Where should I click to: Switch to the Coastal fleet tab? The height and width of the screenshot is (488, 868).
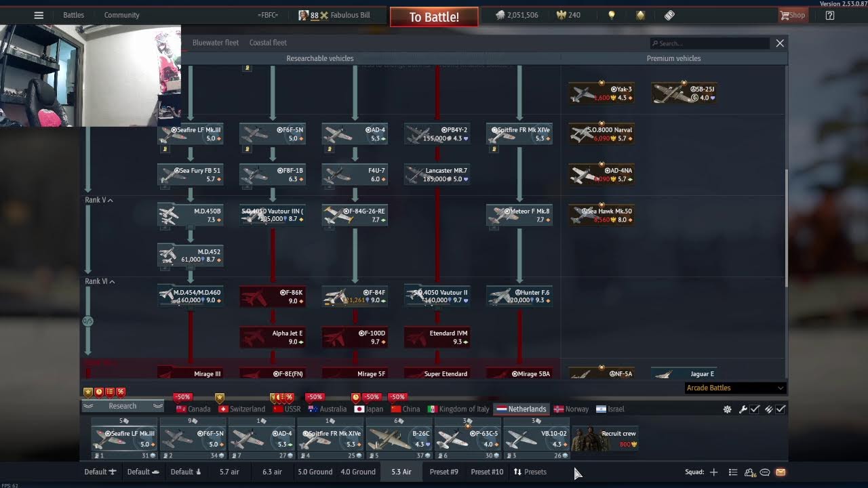click(x=268, y=43)
